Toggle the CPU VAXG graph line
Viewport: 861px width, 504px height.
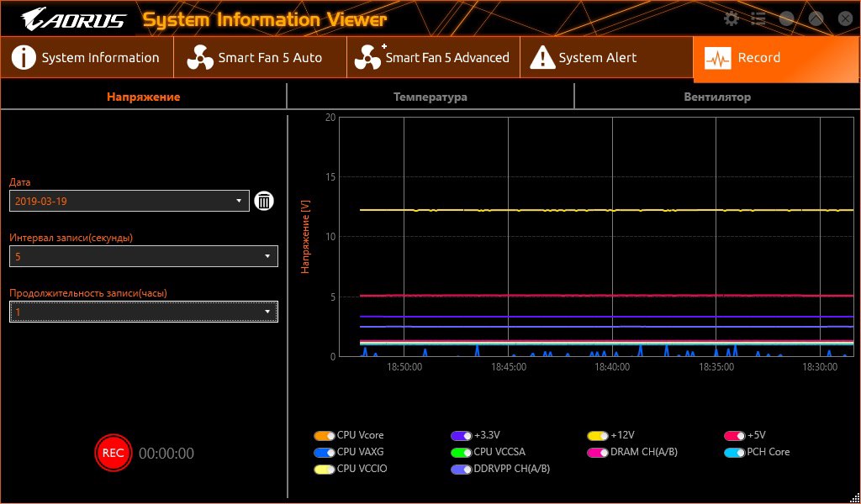click(325, 453)
